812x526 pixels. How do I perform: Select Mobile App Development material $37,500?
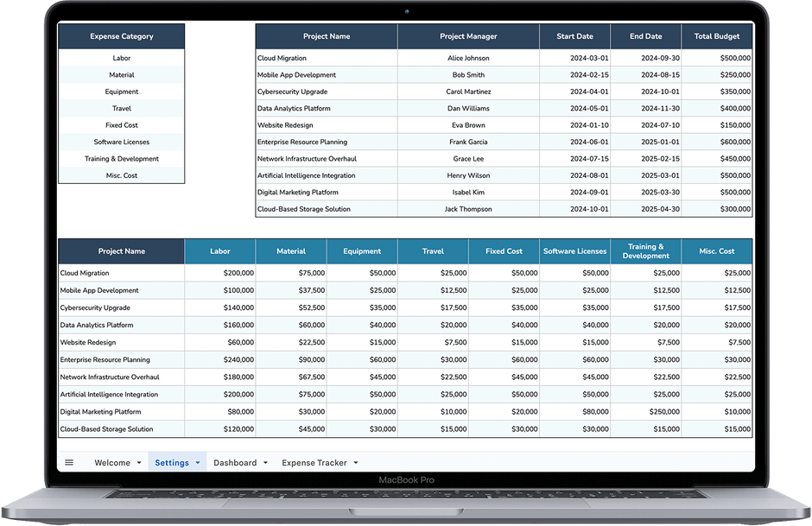291,290
